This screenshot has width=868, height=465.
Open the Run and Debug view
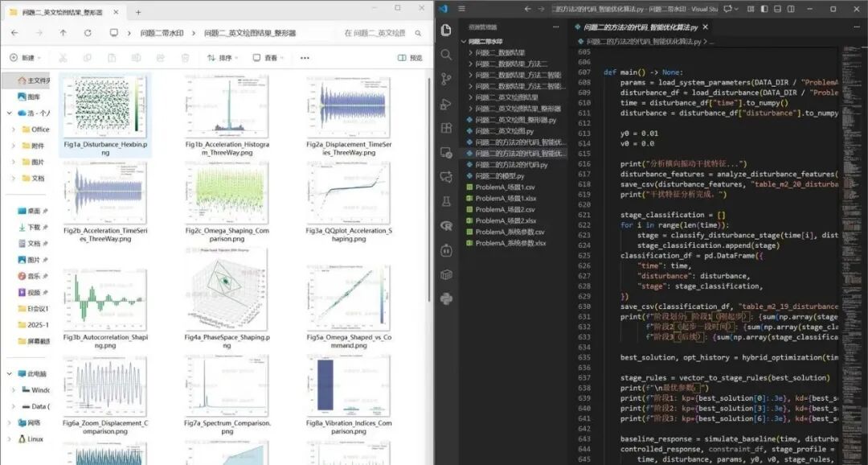446,104
